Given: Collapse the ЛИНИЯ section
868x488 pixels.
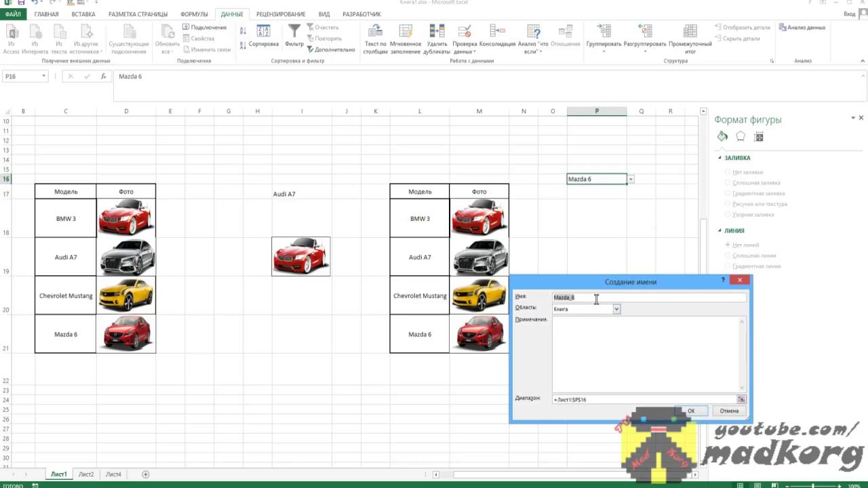Looking at the screenshot, I should tap(720, 230).
